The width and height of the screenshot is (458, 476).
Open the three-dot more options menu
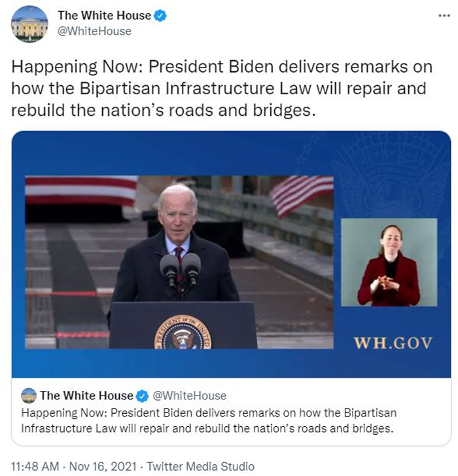pyautogui.click(x=444, y=16)
